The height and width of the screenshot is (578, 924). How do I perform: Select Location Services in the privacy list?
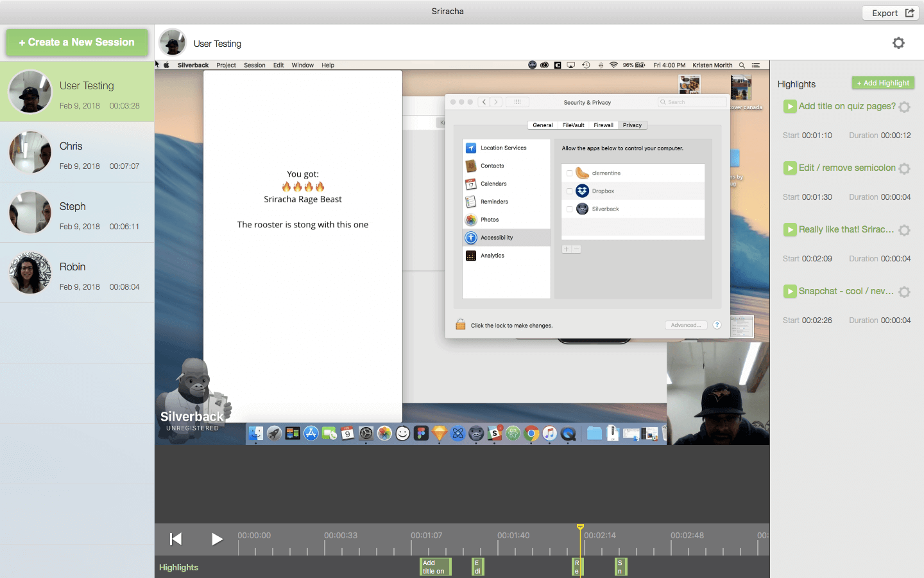tap(506, 148)
